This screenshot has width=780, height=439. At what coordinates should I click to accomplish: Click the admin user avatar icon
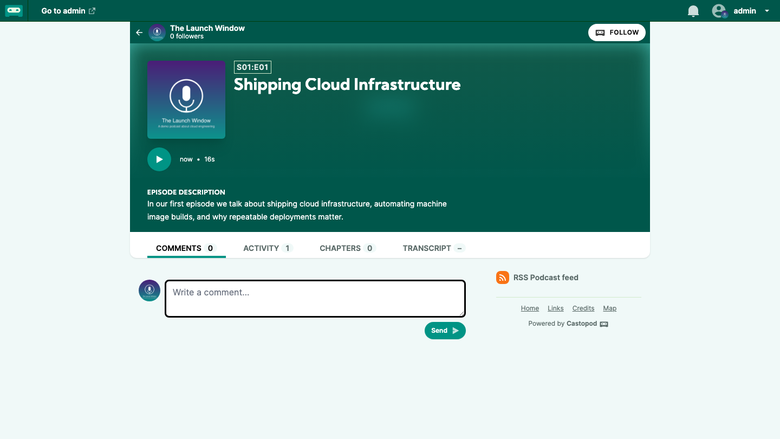pos(719,11)
